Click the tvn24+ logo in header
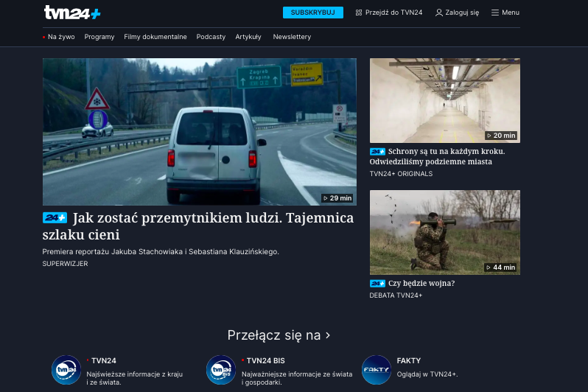The width and height of the screenshot is (588, 392). click(71, 13)
